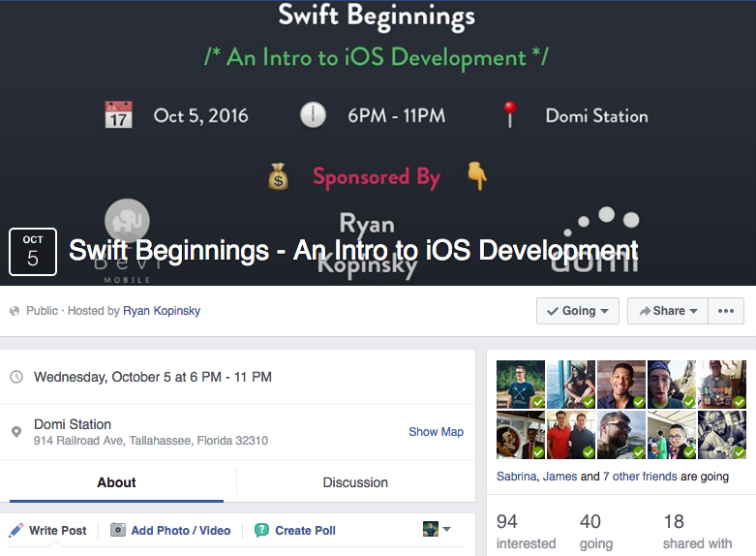This screenshot has height=556, width=756.
Task: Click the pencil Write Post icon
Action: click(15, 530)
